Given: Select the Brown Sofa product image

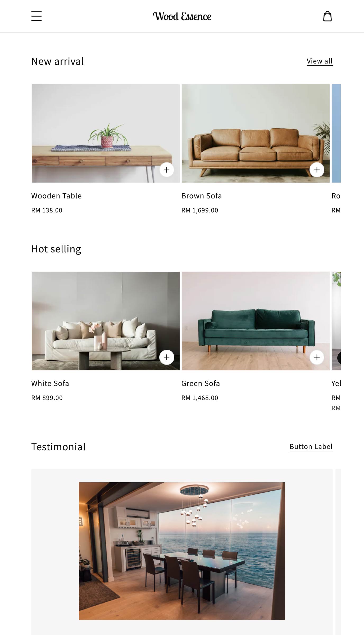Looking at the screenshot, I should click(x=256, y=133).
